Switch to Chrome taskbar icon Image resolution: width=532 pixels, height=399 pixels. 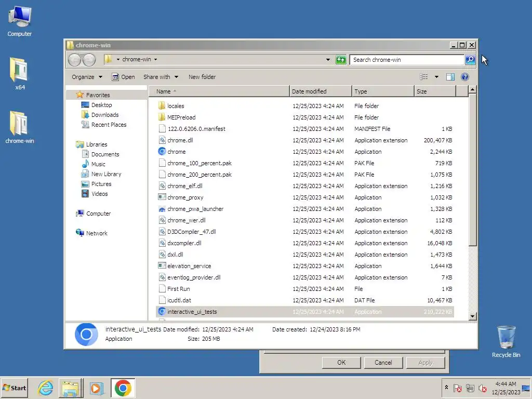pyautogui.click(x=123, y=388)
